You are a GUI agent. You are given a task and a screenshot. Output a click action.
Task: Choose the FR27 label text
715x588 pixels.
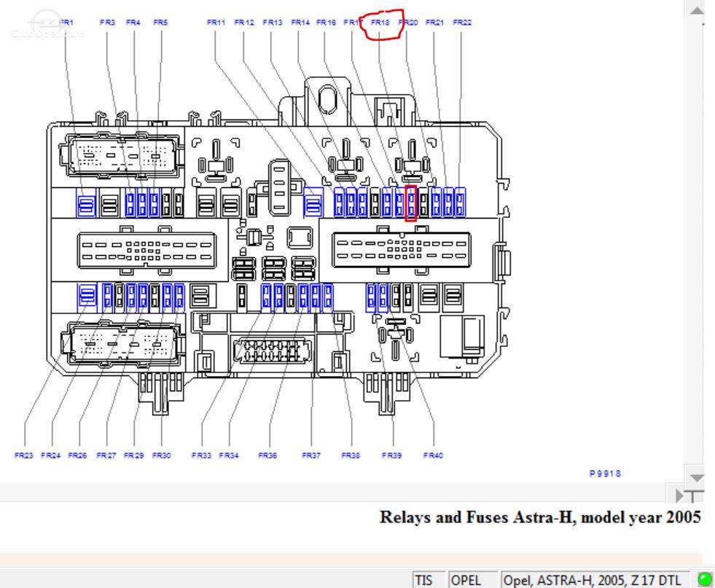[x=106, y=455]
